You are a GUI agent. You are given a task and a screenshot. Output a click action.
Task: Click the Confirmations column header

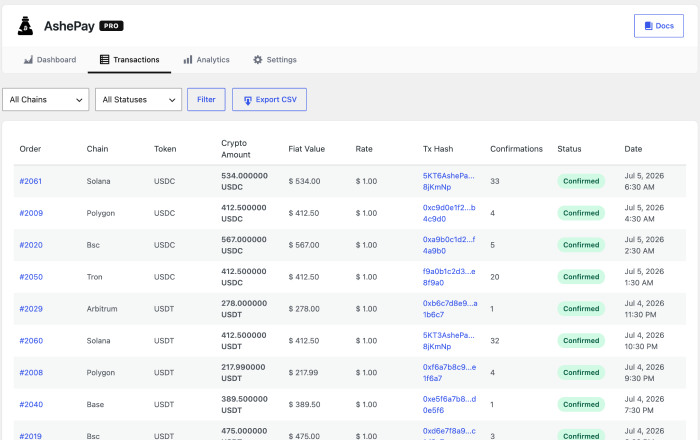tap(517, 149)
